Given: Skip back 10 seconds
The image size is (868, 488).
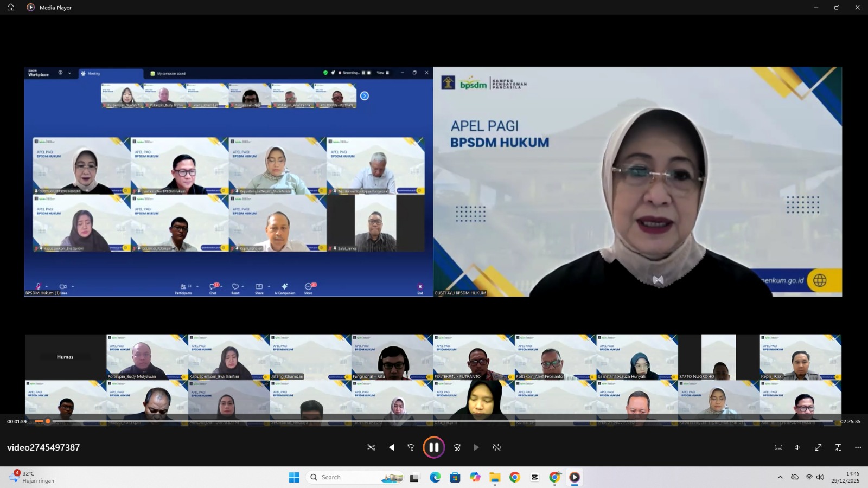Looking at the screenshot, I should click(411, 447).
